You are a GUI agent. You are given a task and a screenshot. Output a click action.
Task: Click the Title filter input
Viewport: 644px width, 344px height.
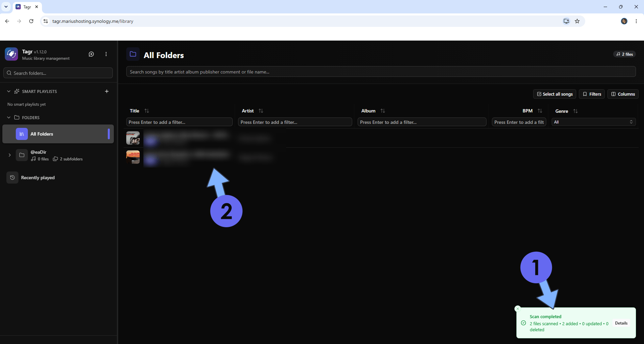point(179,122)
